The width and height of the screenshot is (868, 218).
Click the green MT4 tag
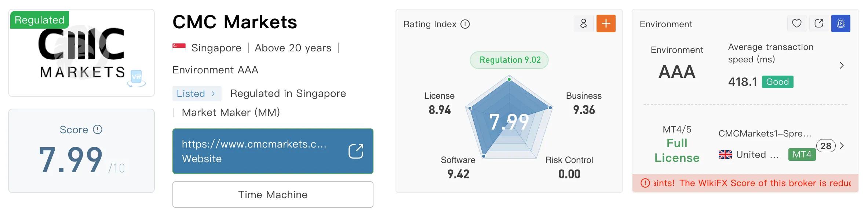click(x=802, y=155)
